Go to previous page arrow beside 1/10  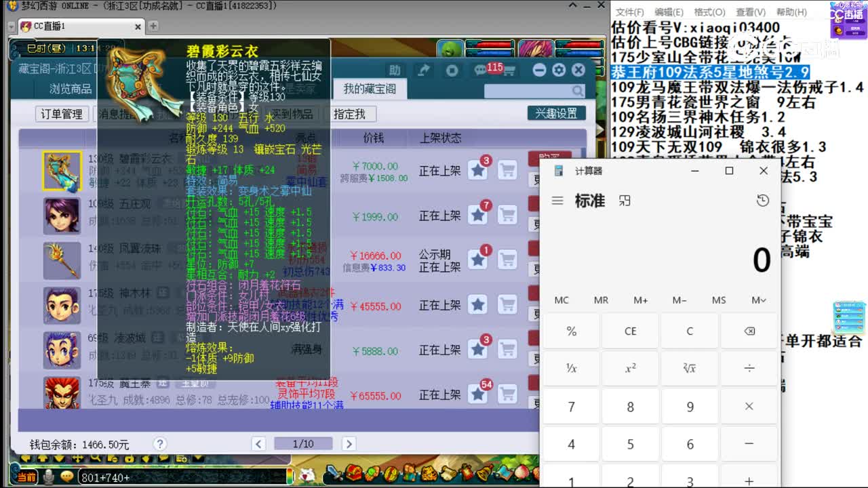click(258, 444)
